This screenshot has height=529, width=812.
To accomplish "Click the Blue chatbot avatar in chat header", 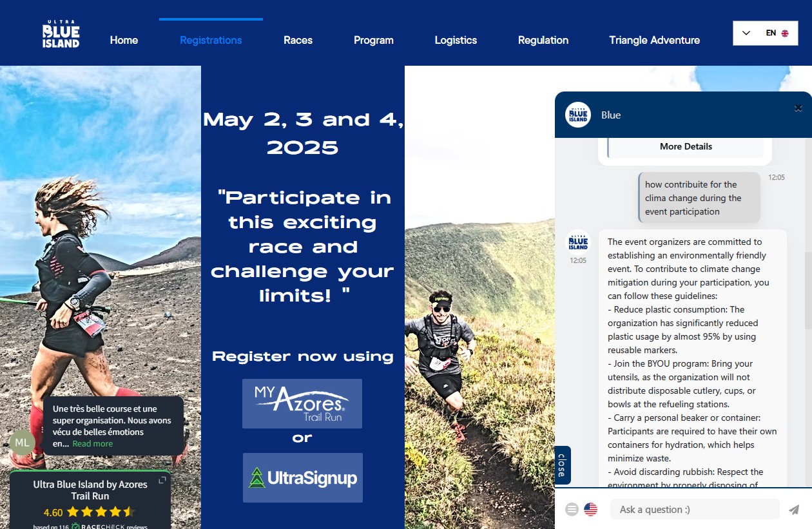I will [x=578, y=115].
